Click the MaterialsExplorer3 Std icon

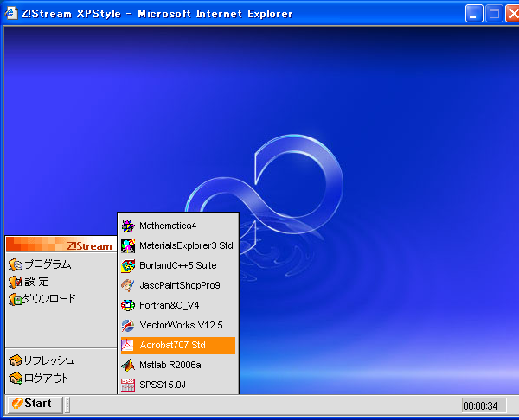coord(128,246)
